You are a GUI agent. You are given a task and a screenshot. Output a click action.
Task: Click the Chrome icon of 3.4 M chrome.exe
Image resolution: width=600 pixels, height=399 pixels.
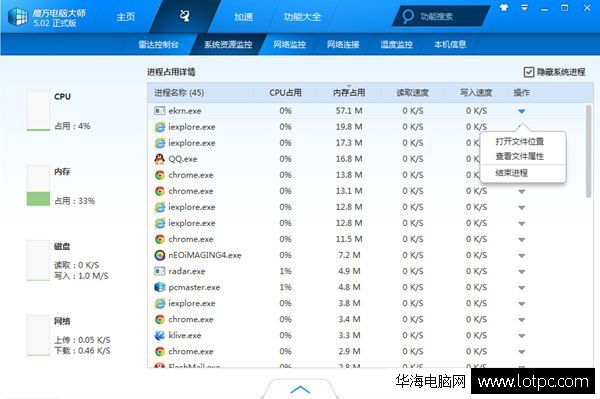160,319
